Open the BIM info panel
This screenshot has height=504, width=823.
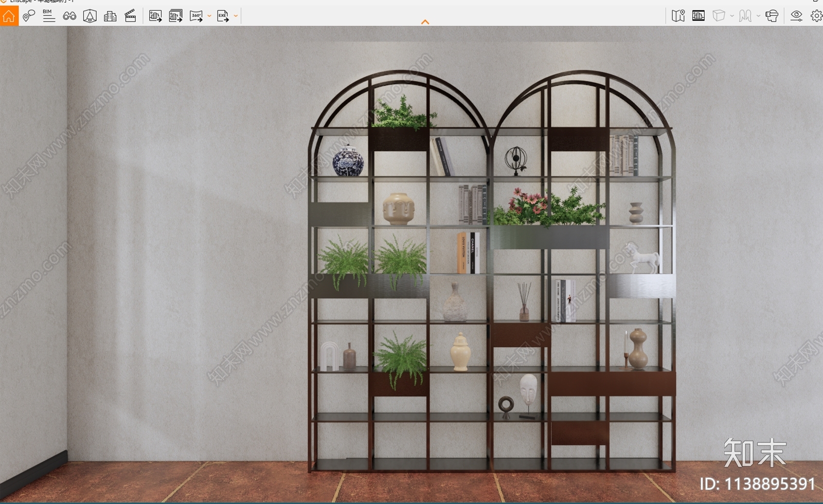tap(48, 16)
